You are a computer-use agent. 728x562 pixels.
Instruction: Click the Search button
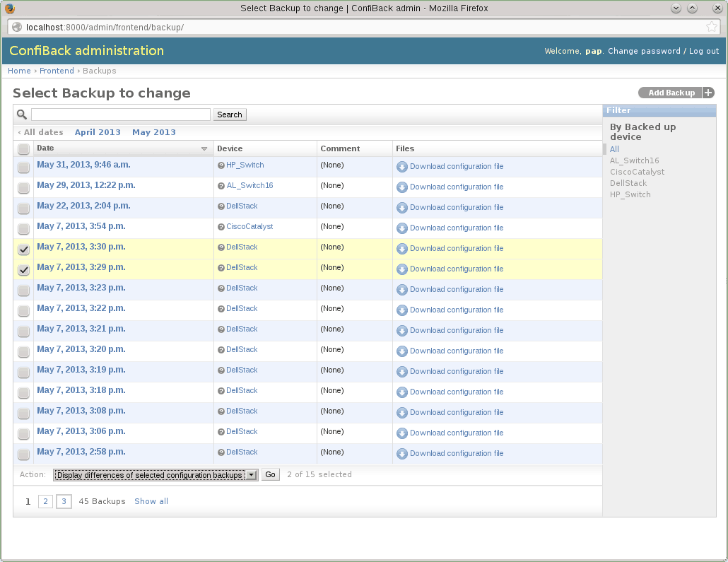230,115
